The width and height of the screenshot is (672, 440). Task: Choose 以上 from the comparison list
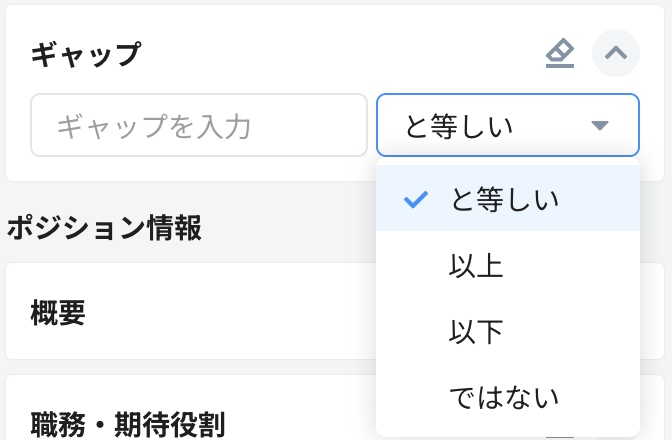click(x=476, y=265)
